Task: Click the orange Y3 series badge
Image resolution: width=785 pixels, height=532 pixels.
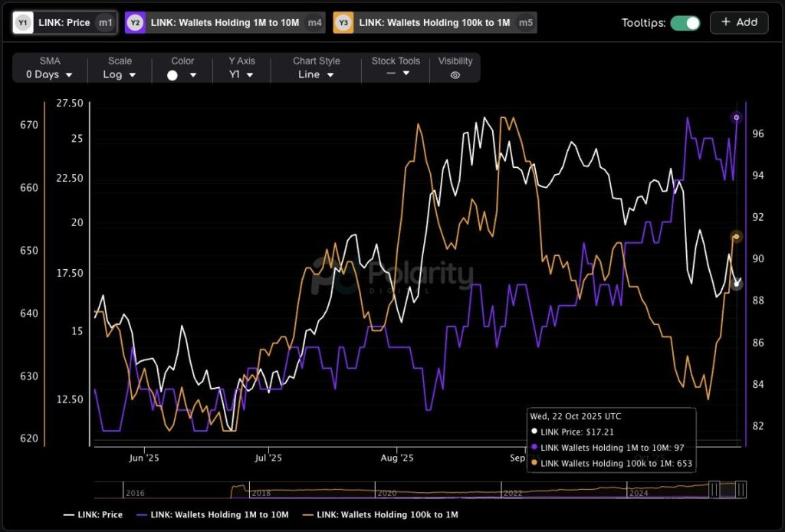Action: pos(343,23)
